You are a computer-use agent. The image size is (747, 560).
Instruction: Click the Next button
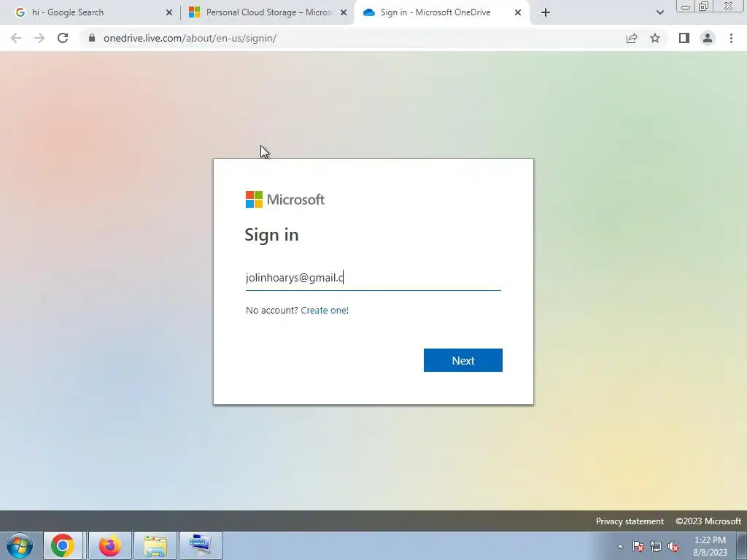(463, 360)
